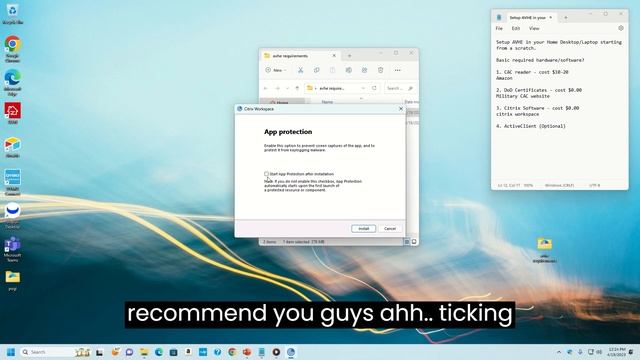
Task: Tick the Start App Protection after installation checkbox
Action: [x=266, y=174]
